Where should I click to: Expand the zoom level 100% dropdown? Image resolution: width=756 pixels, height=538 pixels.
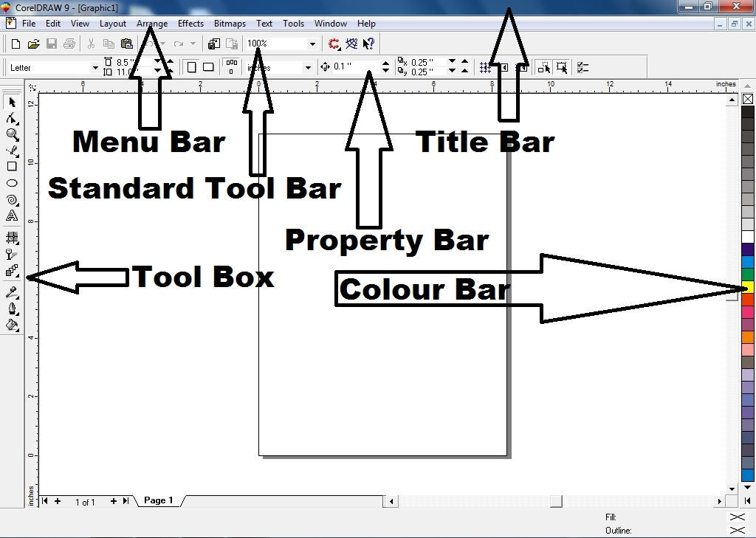(x=312, y=44)
